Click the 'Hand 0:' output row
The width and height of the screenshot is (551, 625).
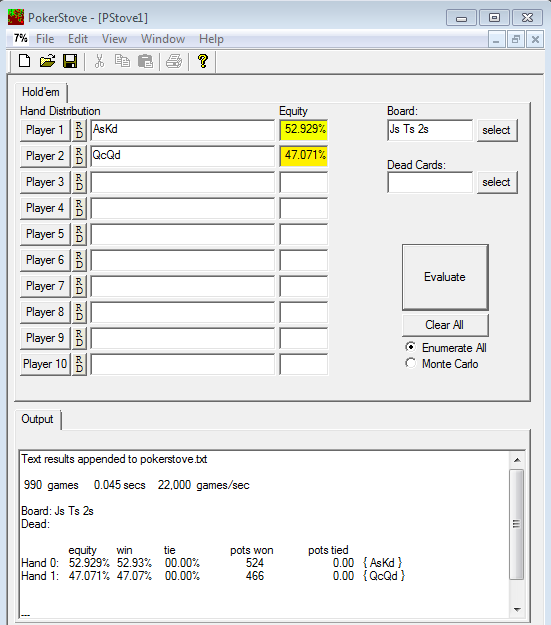(x=212, y=563)
